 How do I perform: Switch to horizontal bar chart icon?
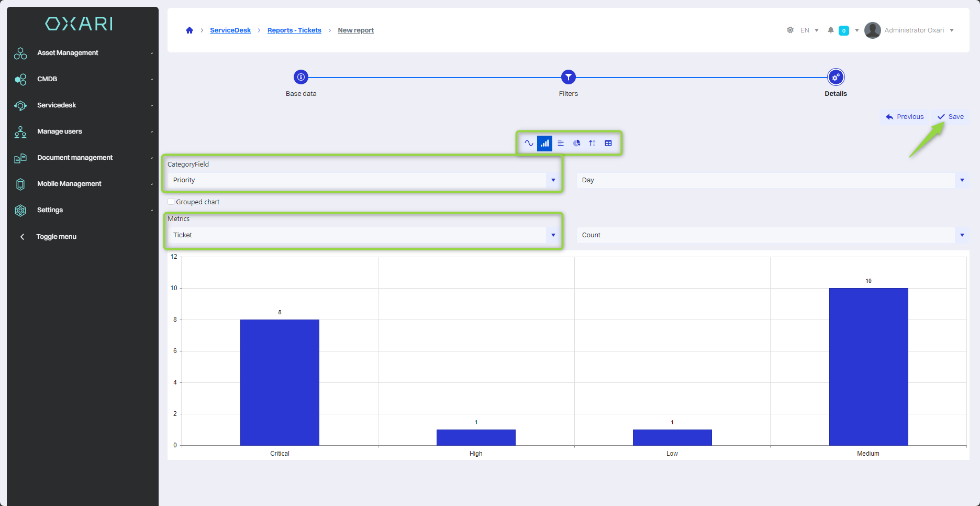click(x=561, y=143)
